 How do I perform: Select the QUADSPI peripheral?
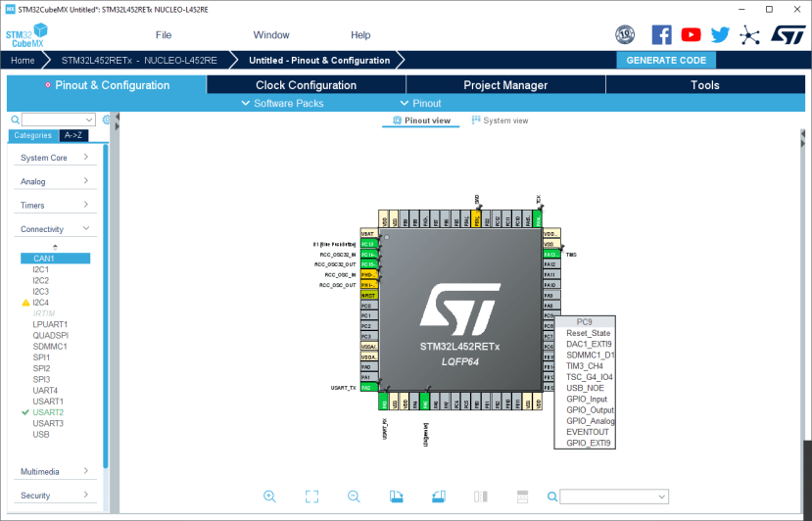tap(50, 335)
